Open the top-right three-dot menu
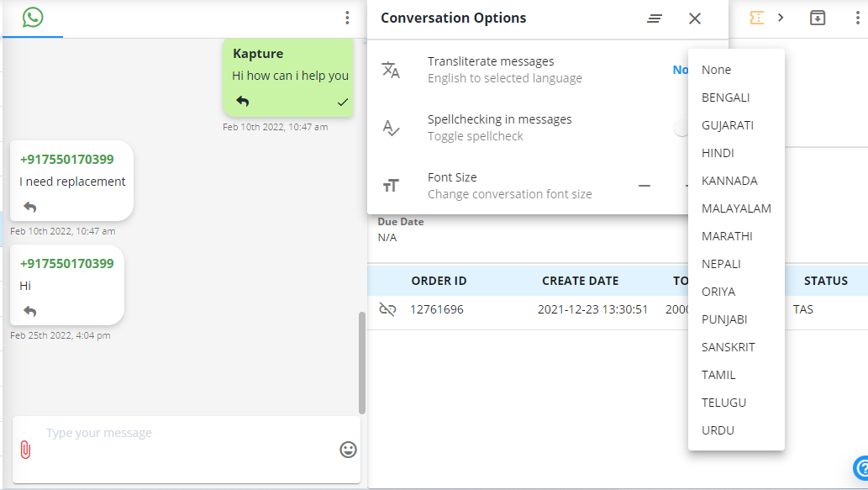 pos(857,18)
